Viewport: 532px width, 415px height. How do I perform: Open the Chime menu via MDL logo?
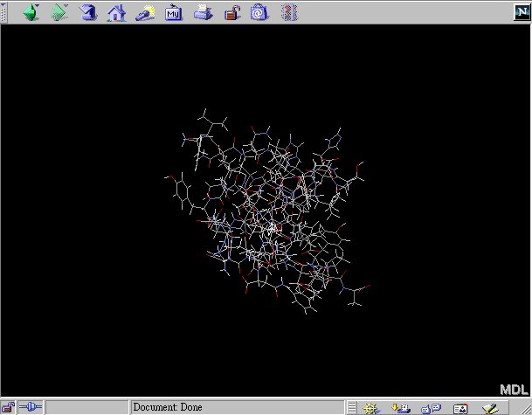[514, 390]
